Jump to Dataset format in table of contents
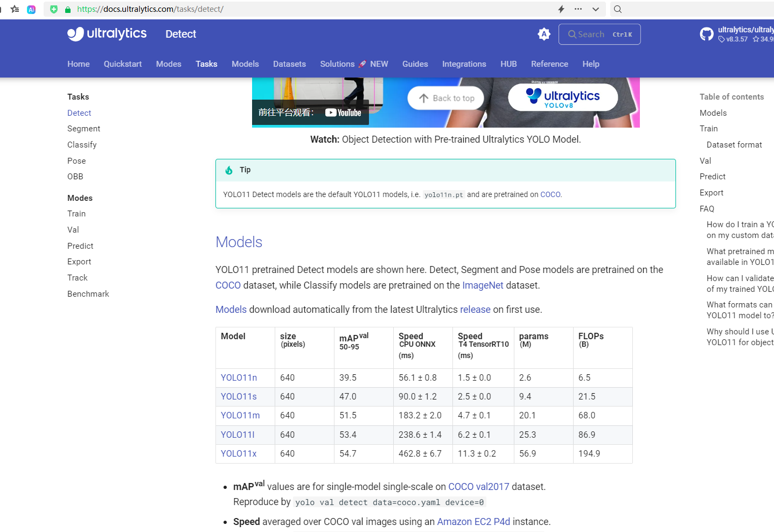 click(x=734, y=145)
